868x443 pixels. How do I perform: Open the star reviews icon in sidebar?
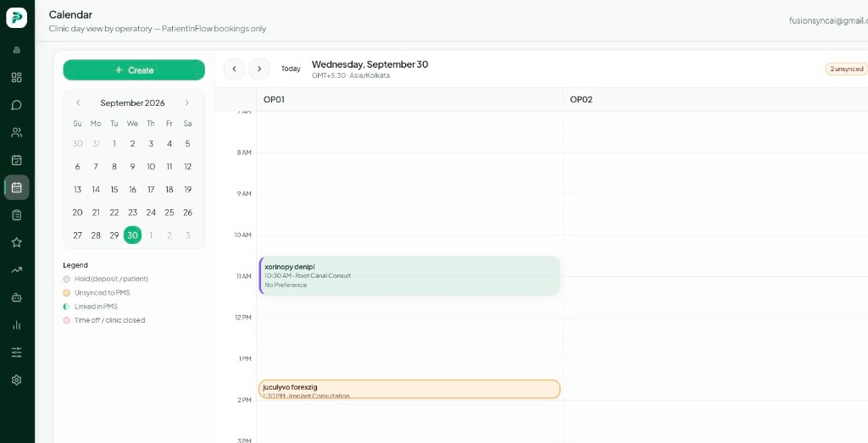coord(17,242)
